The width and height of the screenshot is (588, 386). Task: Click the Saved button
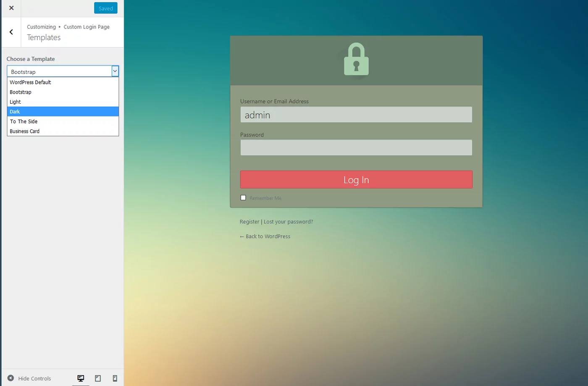tap(106, 8)
